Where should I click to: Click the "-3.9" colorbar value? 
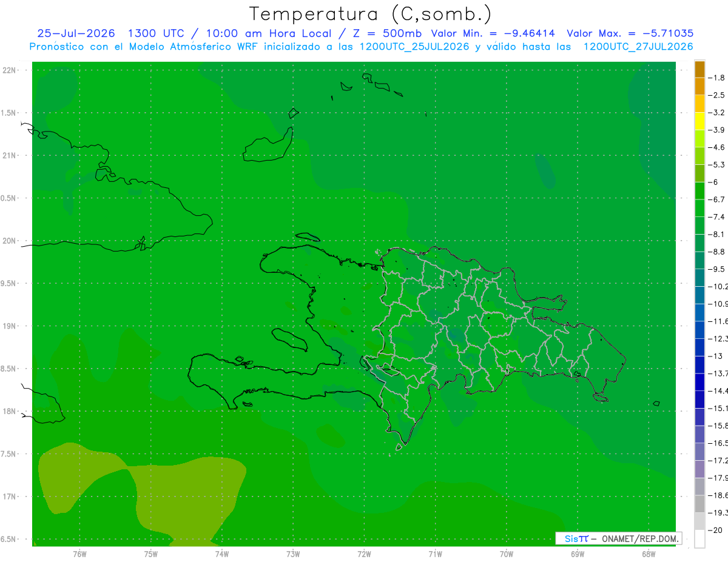[x=716, y=130]
